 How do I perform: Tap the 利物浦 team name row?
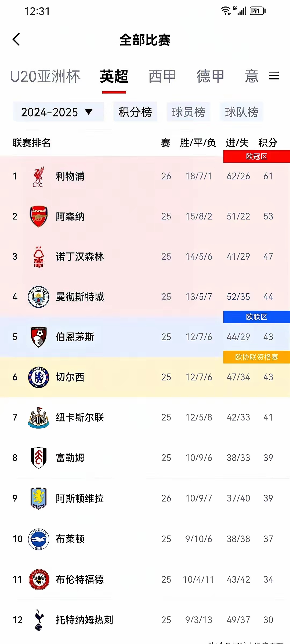[x=70, y=176]
